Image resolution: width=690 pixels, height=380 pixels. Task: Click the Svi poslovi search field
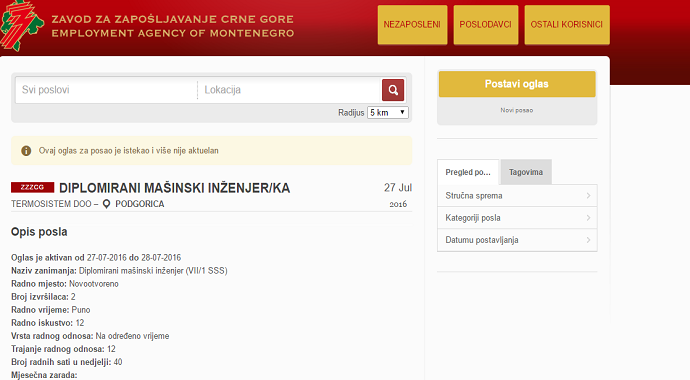(106, 90)
